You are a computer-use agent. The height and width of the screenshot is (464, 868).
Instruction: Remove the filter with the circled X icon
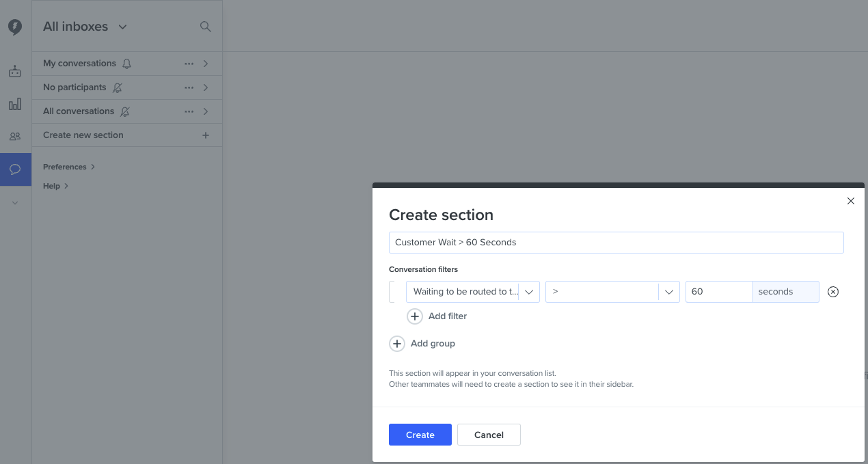coord(833,292)
